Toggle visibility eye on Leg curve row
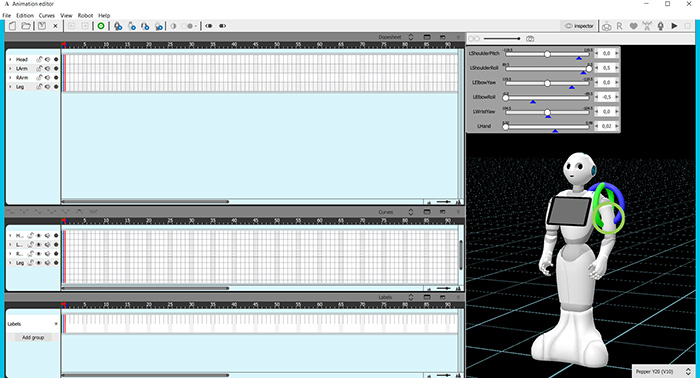Image resolution: width=700 pixels, height=378 pixels. point(39,263)
